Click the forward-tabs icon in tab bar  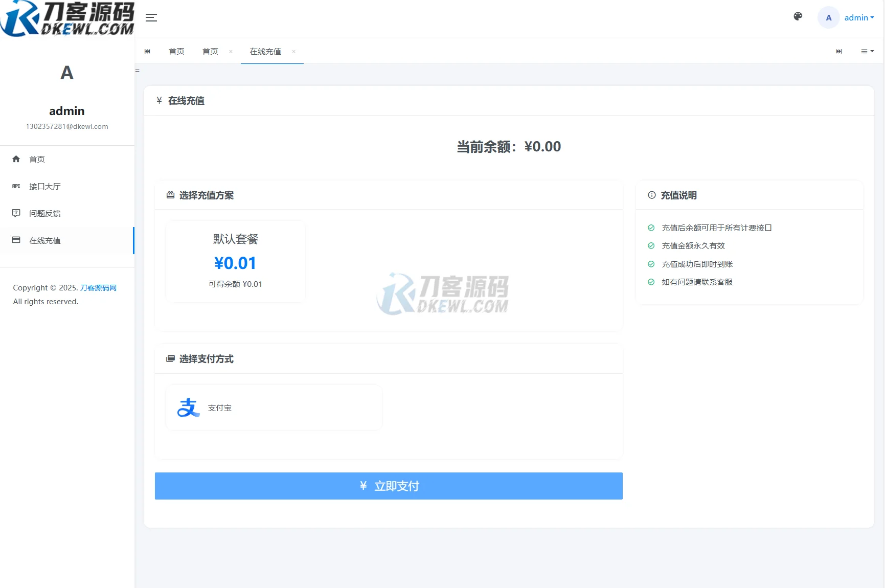[x=839, y=51]
